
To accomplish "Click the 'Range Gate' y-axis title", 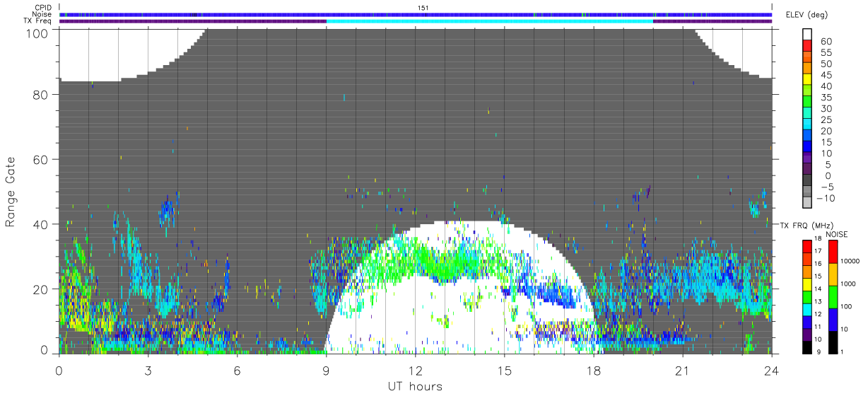I will 11,192.
